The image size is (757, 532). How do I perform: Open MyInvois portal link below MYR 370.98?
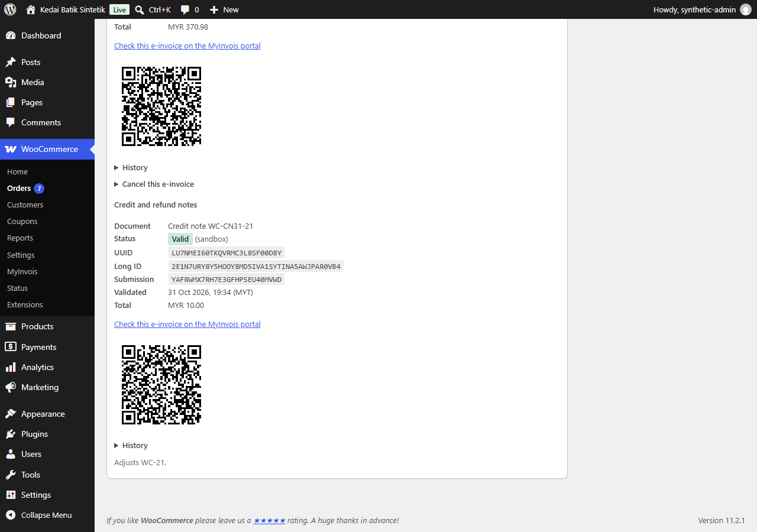pyautogui.click(x=187, y=46)
